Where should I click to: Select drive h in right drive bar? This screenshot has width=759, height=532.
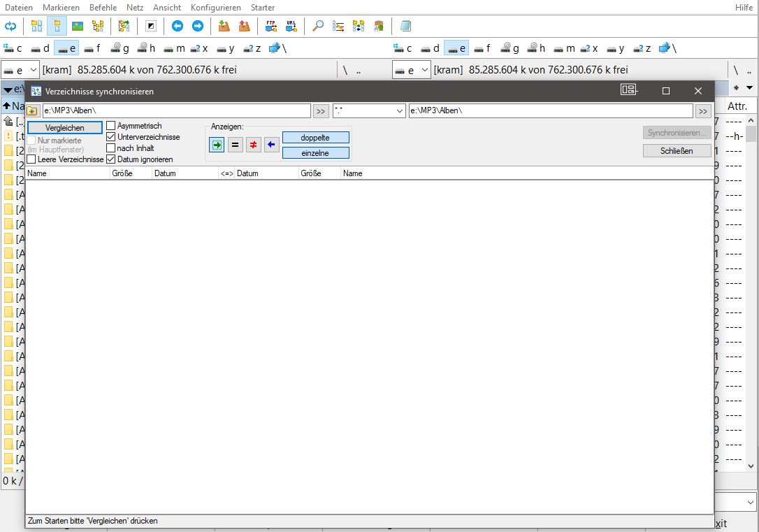(536, 48)
